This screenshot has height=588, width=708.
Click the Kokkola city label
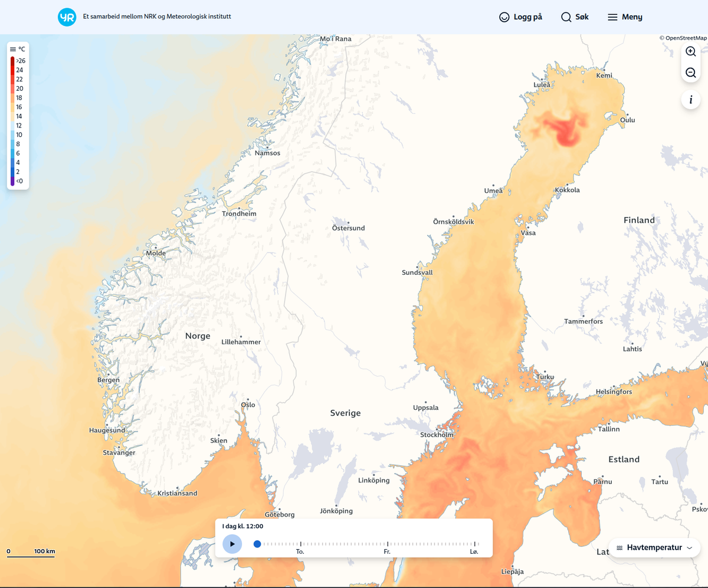coord(568,190)
